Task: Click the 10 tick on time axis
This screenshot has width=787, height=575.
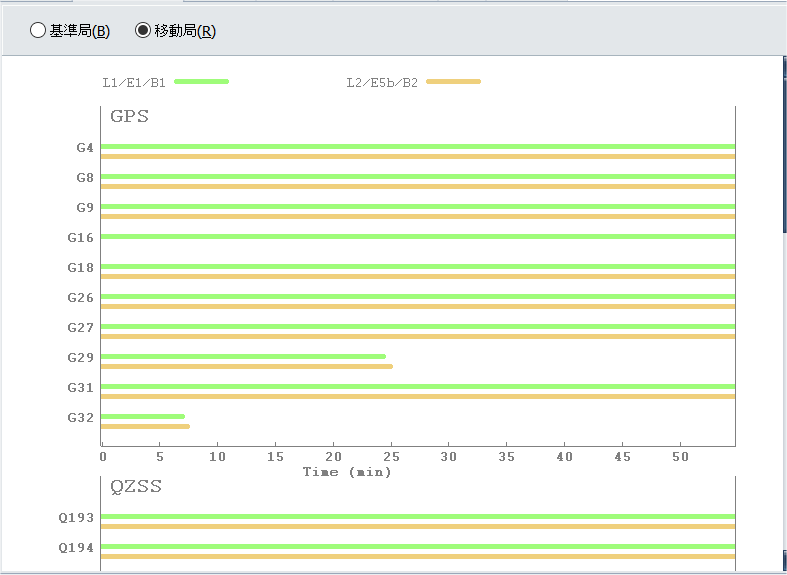Action: click(218, 457)
